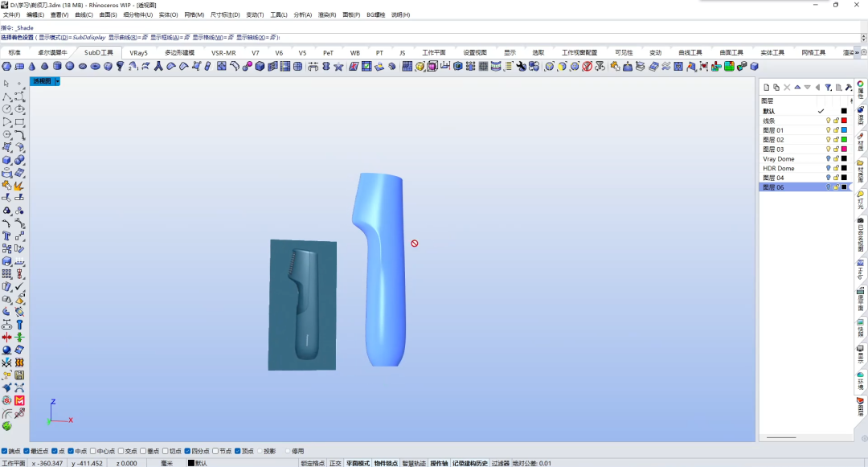Click new layer icon in layers panel
This screenshot has height=467, width=868.
point(766,88)
